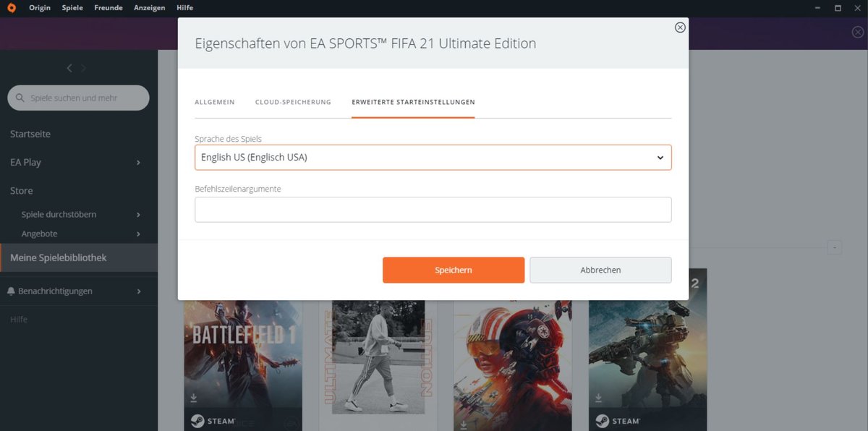Screen dimensions: 868x431
Task: Click the back navigation arrow
Action: pos(69,68)
